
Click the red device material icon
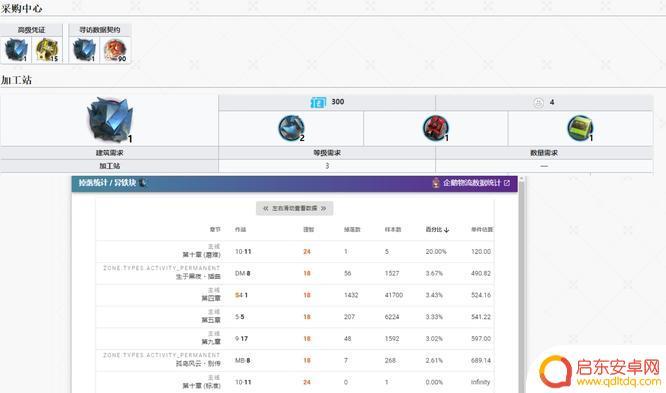pyautogui.click(x=436, y=128)
